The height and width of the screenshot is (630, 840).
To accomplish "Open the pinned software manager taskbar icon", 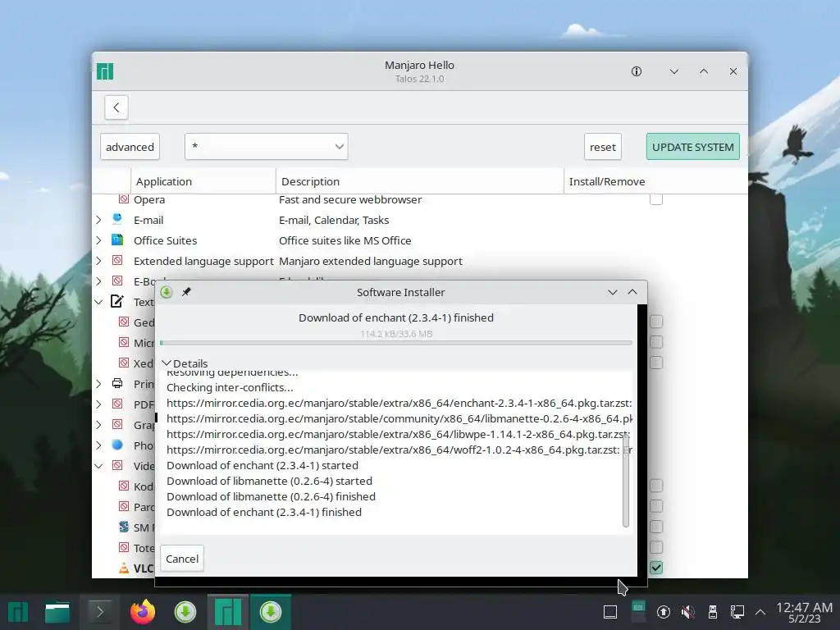I will [185, 612].
